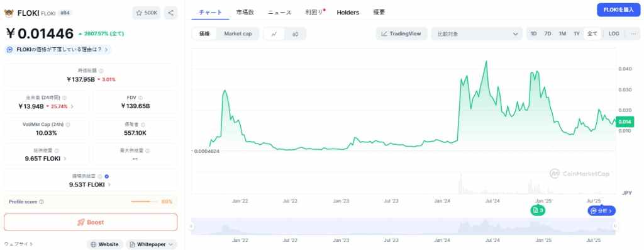Viewport: 644px width, 250px height.
Task: Open the ニュース tab
Action: coord(280,13)
